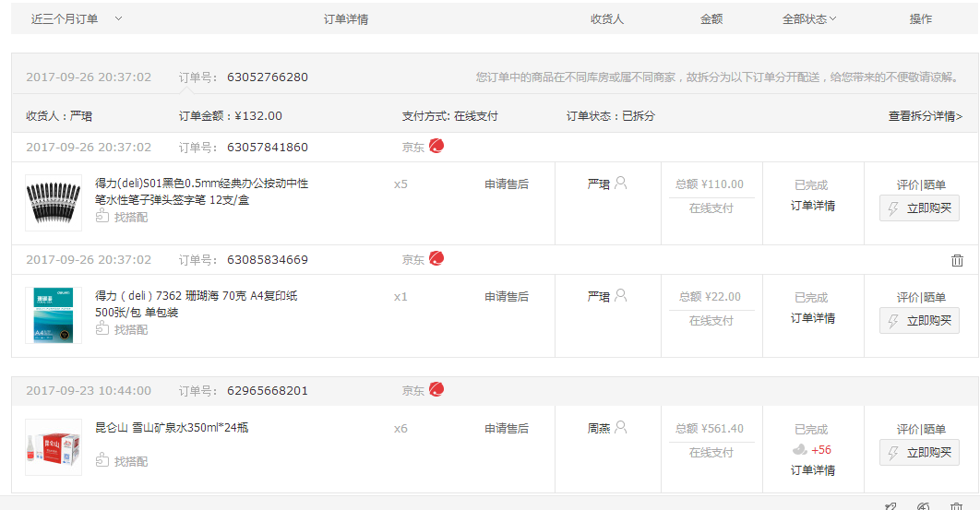Click the black gel pens product thumbnail
This screenshot has width=980, height=510.
click(x=54, y=203)
